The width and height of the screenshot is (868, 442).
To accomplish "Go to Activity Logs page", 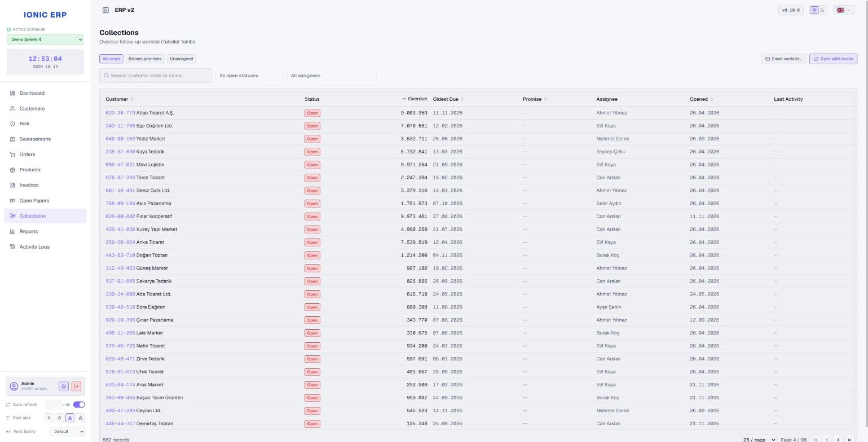I will pyautogui.click(x=45, y=247).
